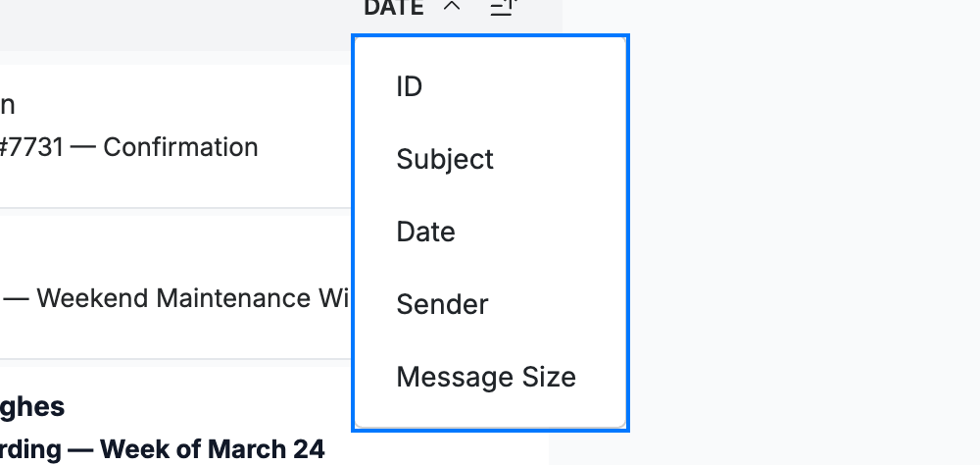Click the DATE sort field label
980x465 pixels.
(393, 7)
